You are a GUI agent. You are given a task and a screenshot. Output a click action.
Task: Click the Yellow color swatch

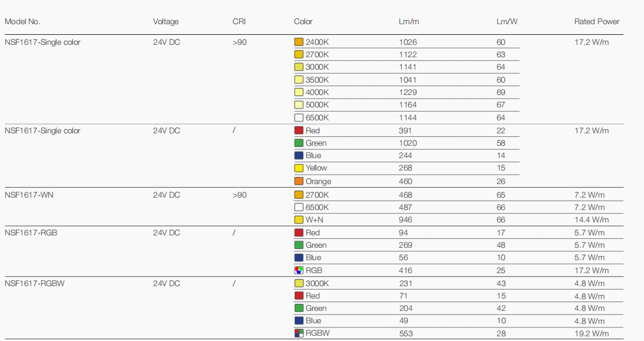[x=299, y=168]
